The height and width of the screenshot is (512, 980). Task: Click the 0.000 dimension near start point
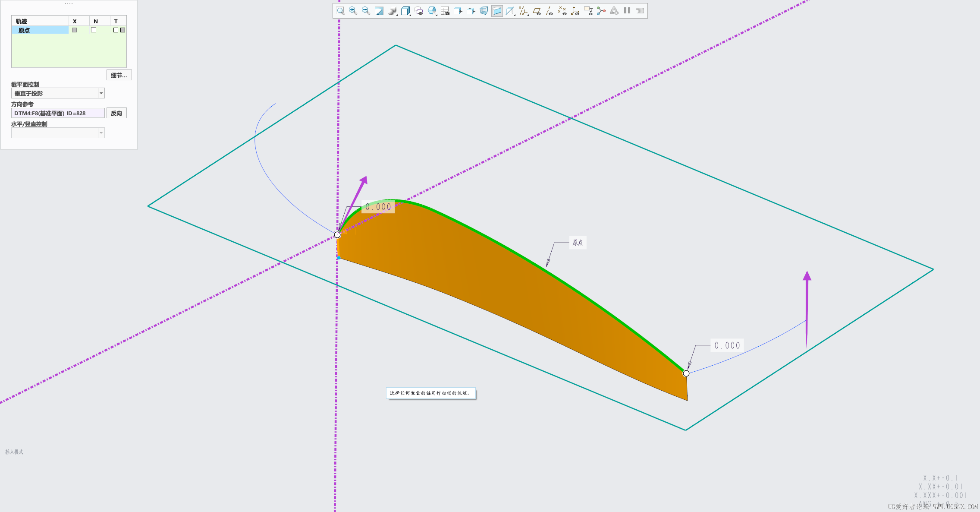[378, 207]
